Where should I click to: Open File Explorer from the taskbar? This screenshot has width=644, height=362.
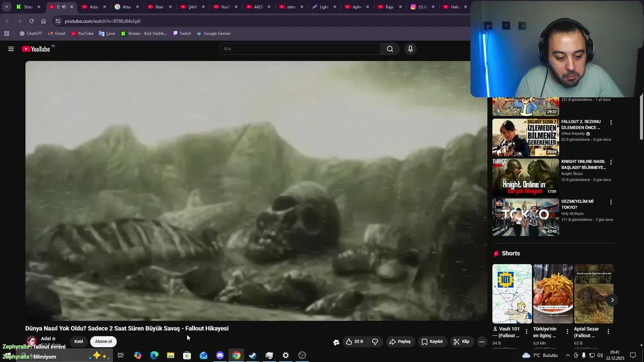point(171,355)
